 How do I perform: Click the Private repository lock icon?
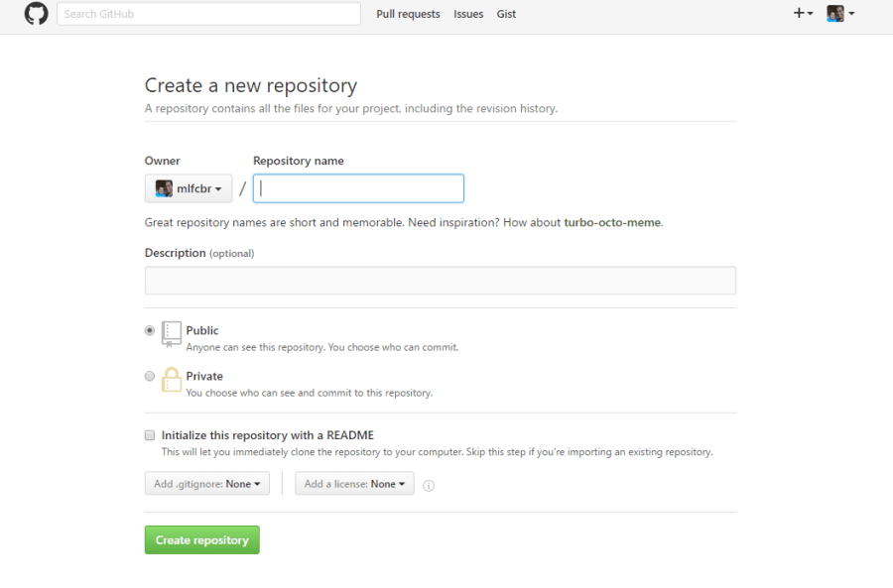click(172, 379)
